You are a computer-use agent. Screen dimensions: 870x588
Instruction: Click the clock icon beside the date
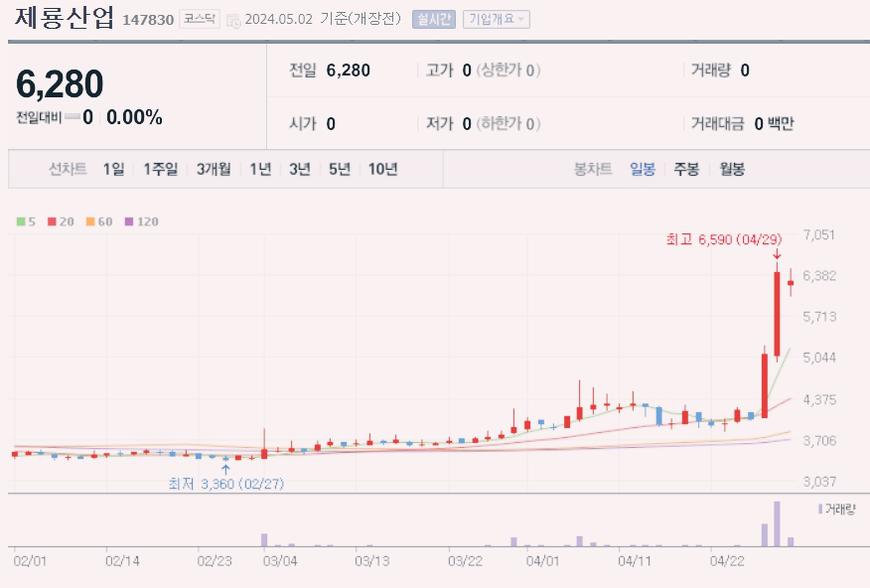(233, 21)
